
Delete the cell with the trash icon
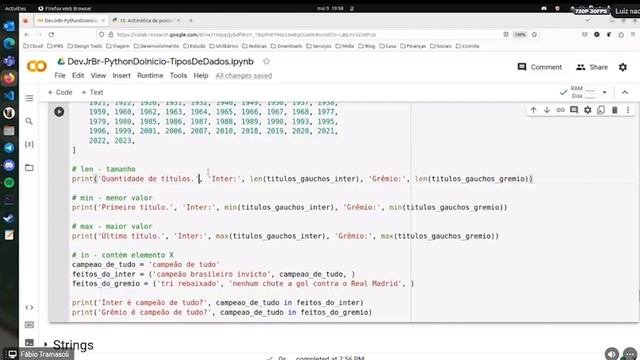(615, 110)
